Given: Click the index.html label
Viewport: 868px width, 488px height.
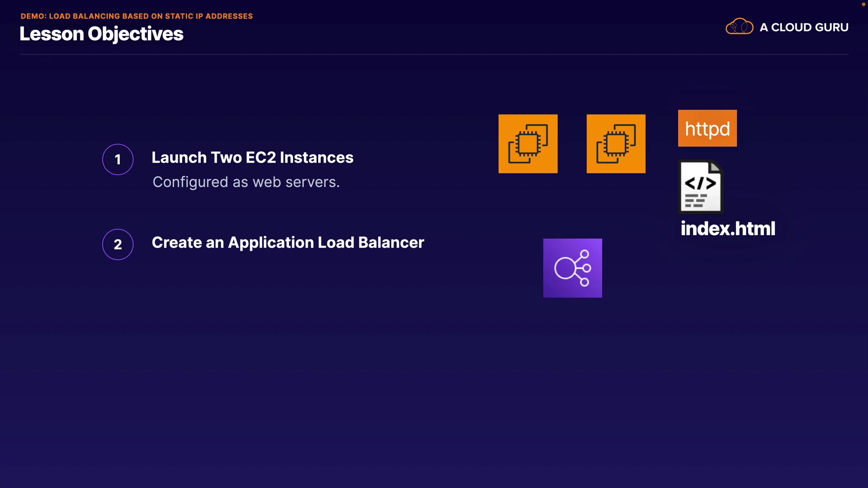Looking at the screenshot, I should point(728,228).
